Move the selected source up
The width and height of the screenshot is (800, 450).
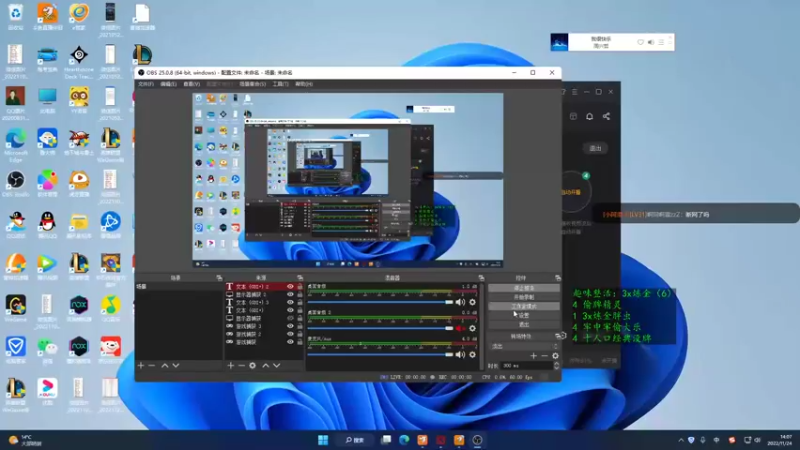coord(265,365)
